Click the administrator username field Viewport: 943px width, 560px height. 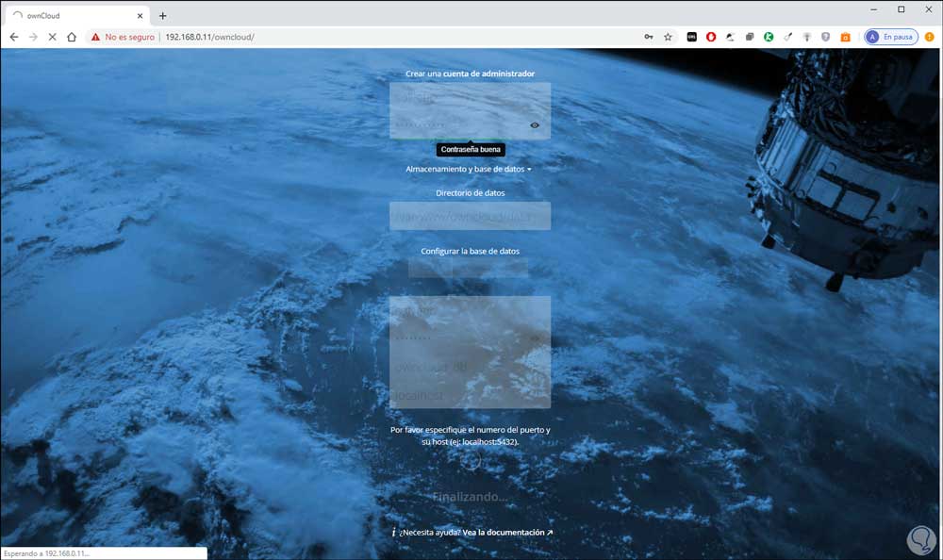point(470,97)
